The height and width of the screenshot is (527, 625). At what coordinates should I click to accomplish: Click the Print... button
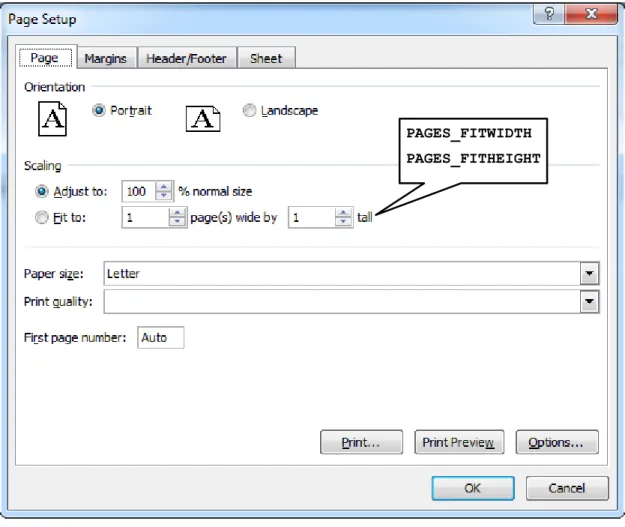tap(361, 442)
